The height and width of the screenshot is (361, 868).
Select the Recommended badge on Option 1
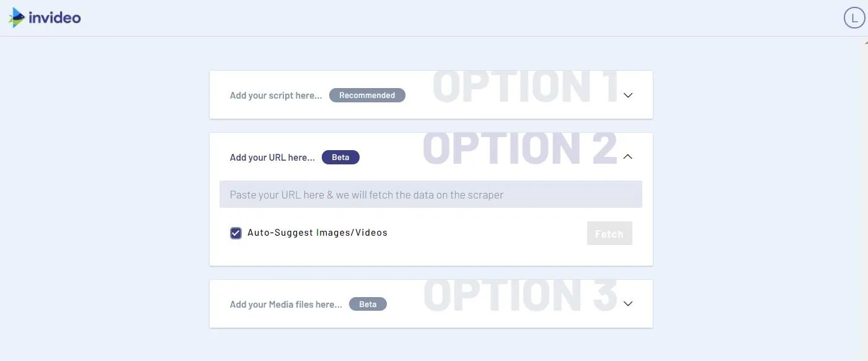[367, 95]
